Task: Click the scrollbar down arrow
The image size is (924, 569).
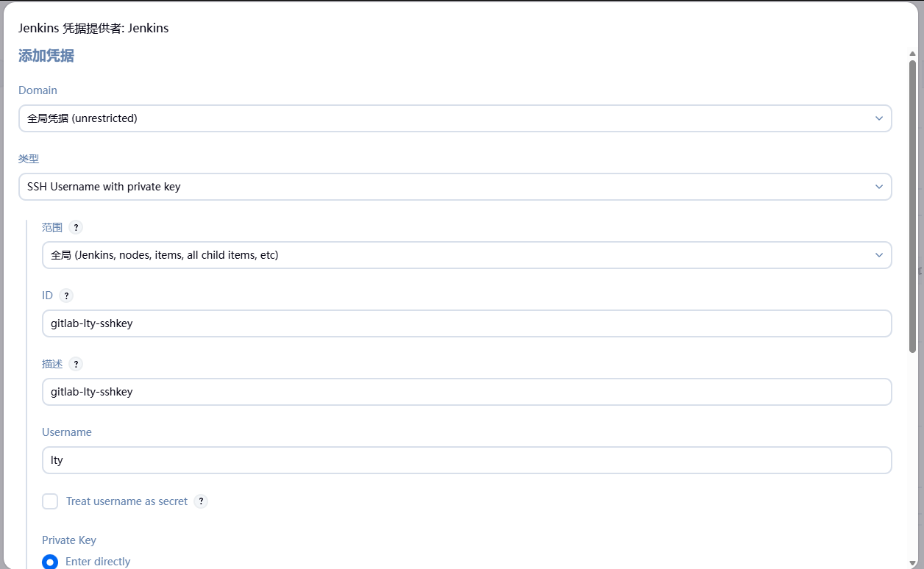Action: [913, 563]
